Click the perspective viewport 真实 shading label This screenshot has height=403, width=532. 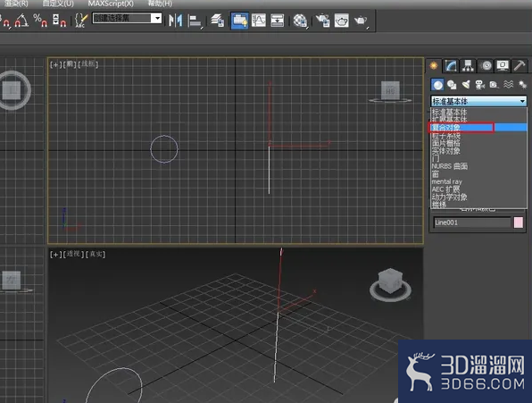click(x=96, y=254)
